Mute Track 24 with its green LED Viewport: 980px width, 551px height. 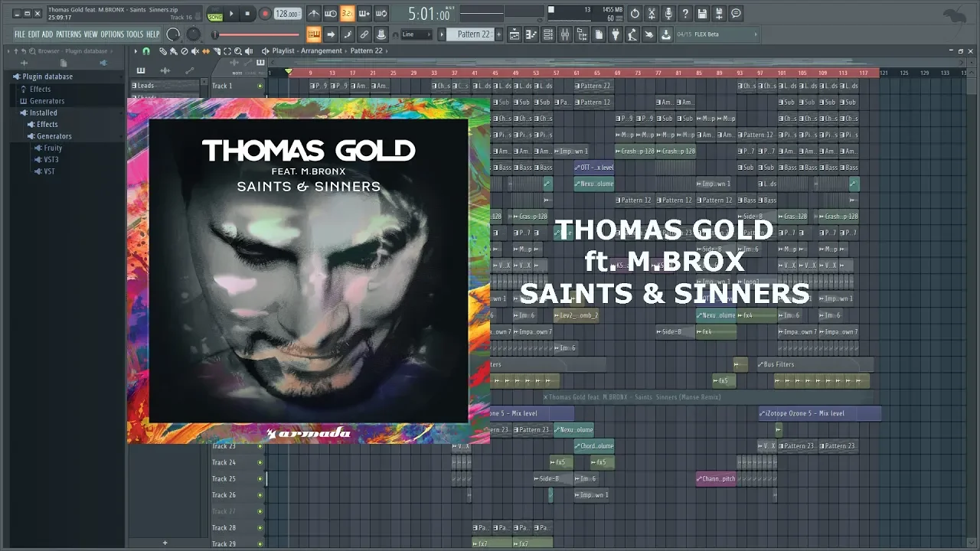coord(260,462)
